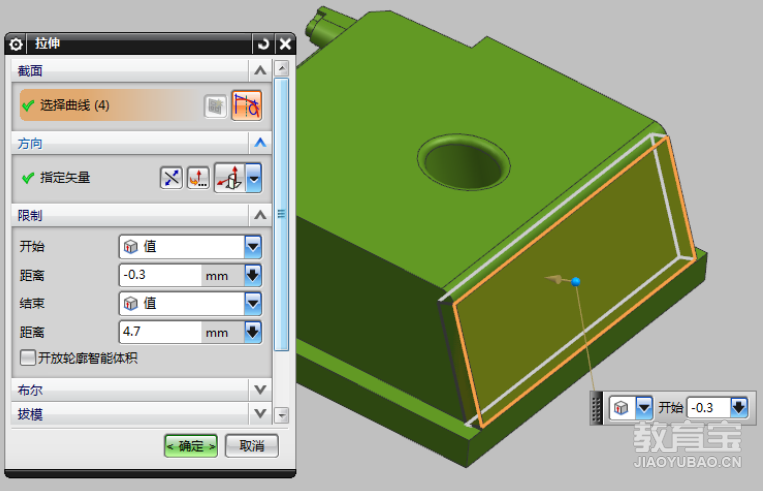Image resolution: width=763 pixels, height=491 pixels.
Task: Click the dialog vertical scrollbar thumb
Action: point(282,214)
